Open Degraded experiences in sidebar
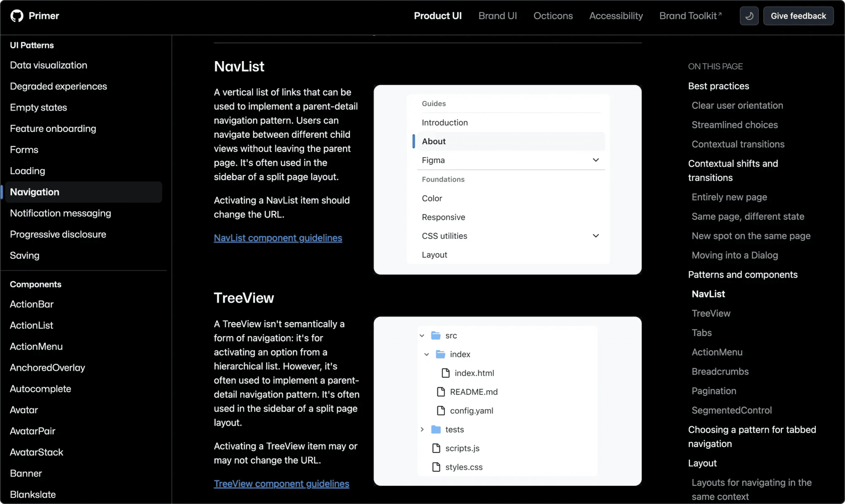 pyautogui.click(x=58, y=86)
